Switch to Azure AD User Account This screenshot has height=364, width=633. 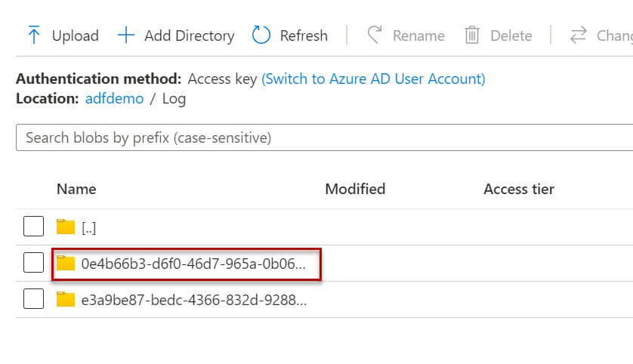[373, 79]
